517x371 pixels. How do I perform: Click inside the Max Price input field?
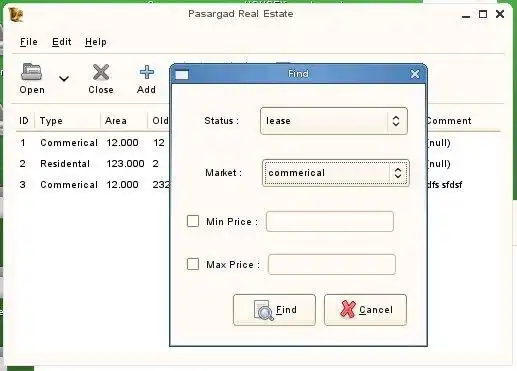click(x=332, y=264)
